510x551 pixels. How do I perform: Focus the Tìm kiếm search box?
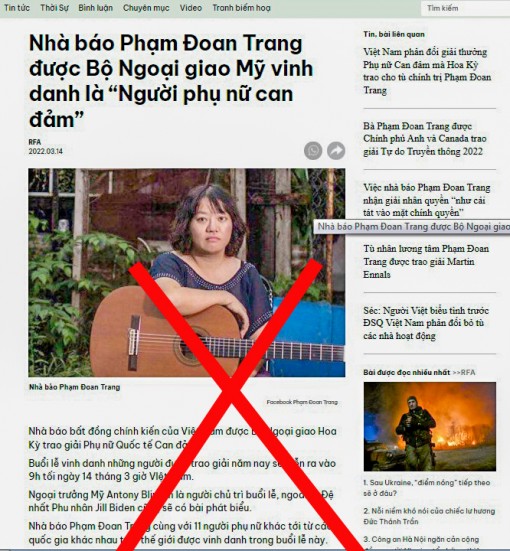click(x=465, y=8)
